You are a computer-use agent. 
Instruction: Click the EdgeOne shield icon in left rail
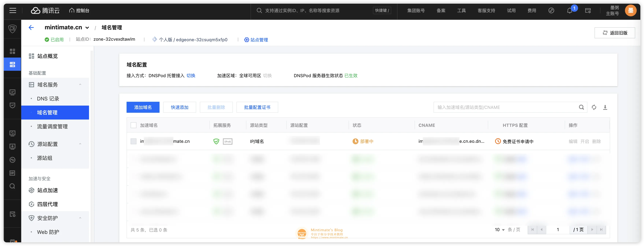[12, 29]
